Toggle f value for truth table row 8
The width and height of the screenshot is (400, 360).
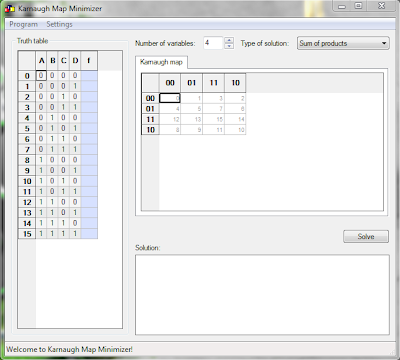click(89, 160)
